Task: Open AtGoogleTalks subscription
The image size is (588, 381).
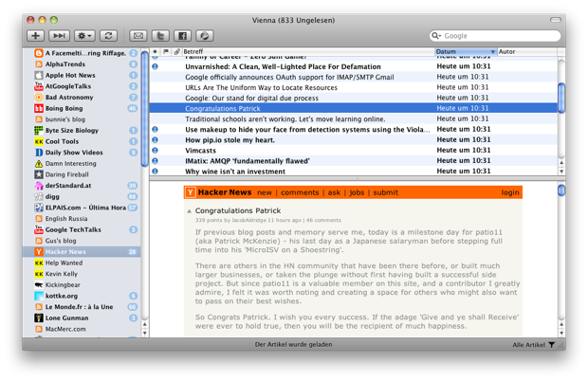Action: (82, 86)
